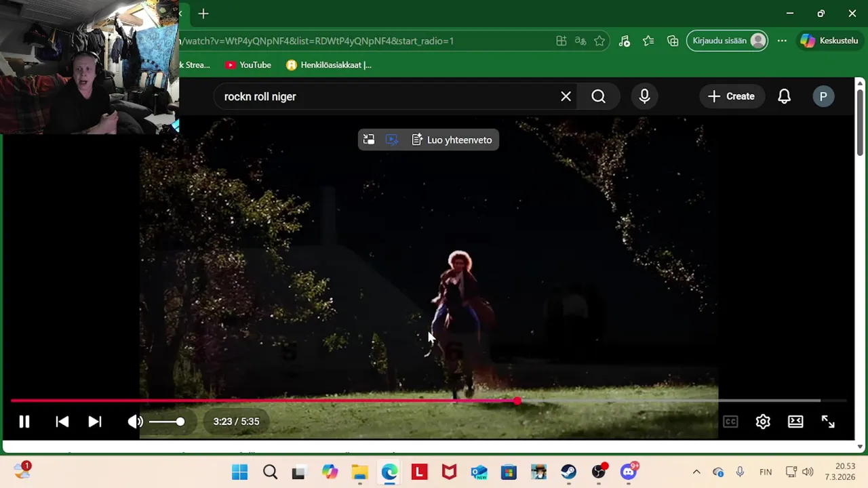Viewport: 868px width, 488px height.
Task: Open the Windows Start menu
Action: (240, 472)
